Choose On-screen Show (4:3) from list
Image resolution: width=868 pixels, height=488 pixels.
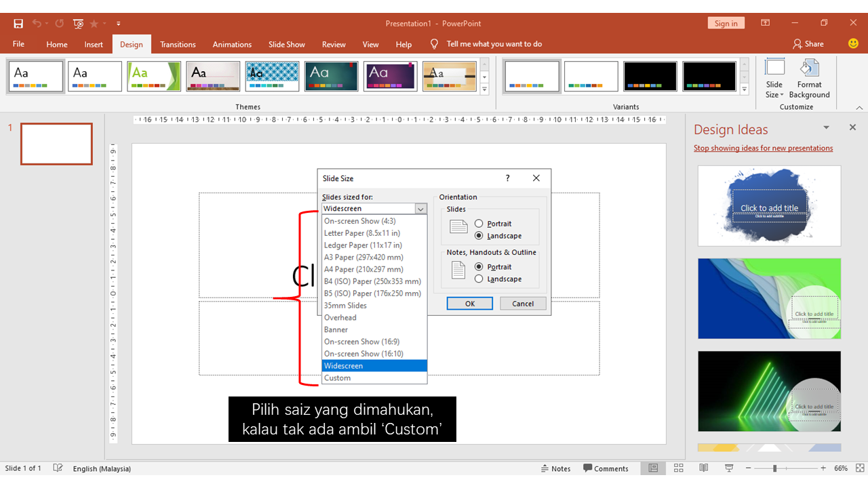point(374,221)
